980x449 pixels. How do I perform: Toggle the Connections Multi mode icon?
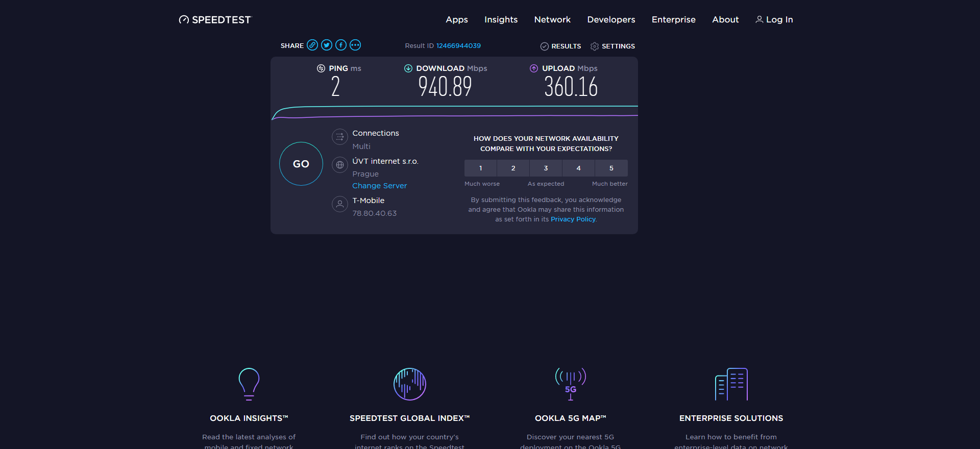click(x=340, y=137)
